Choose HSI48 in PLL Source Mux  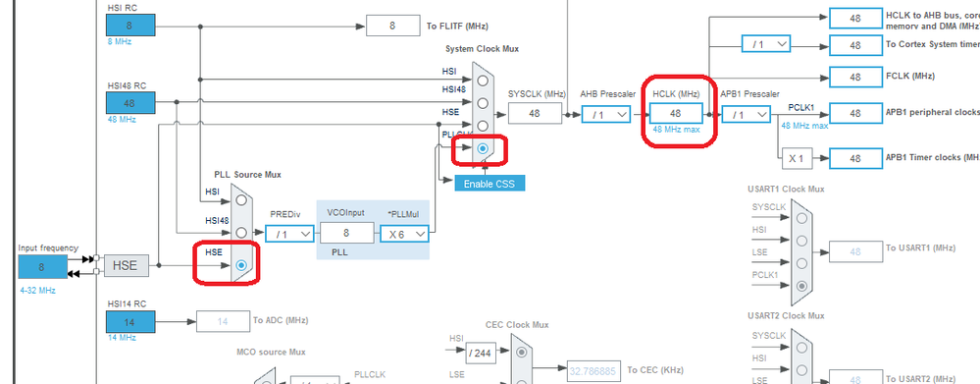click(x=241, y=234)
